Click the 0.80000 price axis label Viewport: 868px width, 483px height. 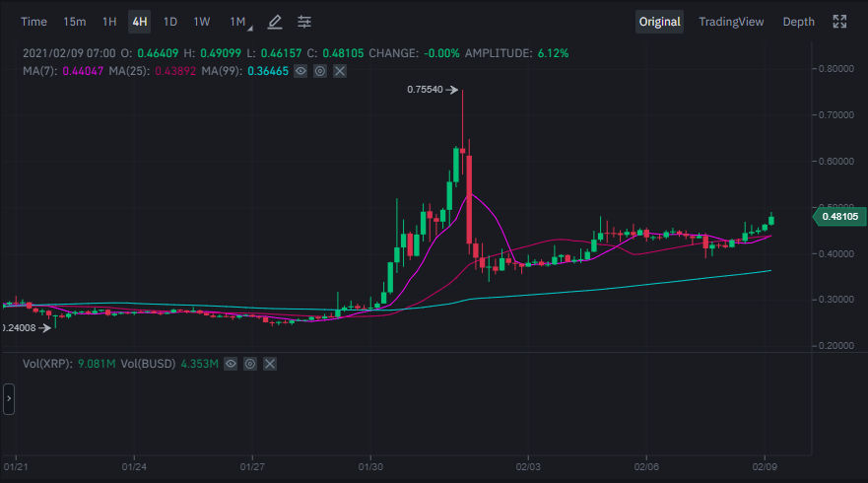click(x=835, y=69)
